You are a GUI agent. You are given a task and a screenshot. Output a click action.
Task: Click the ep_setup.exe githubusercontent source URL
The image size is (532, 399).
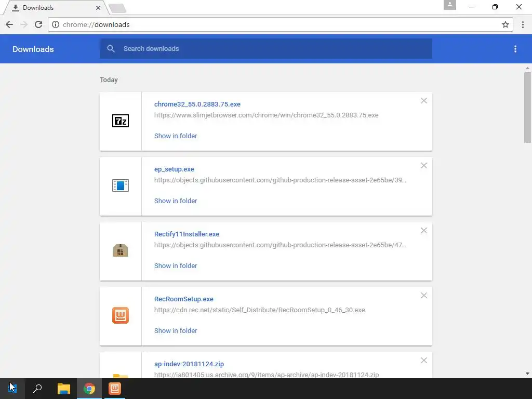(x=280, y=180)
